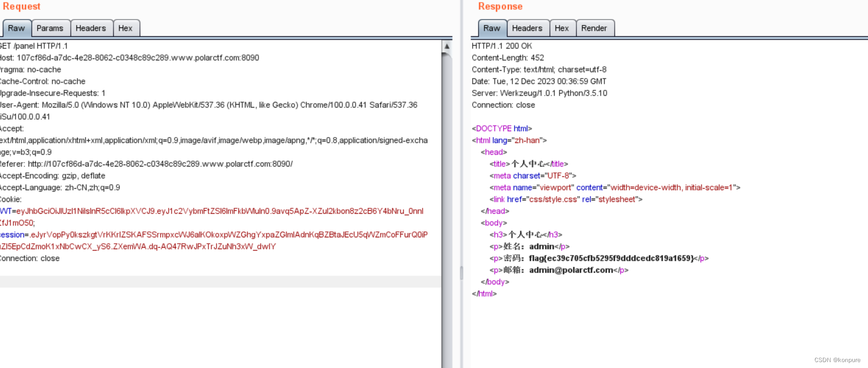Open the Request Headers tab
This screenshot has width=868, height=368.
[91, 28]
